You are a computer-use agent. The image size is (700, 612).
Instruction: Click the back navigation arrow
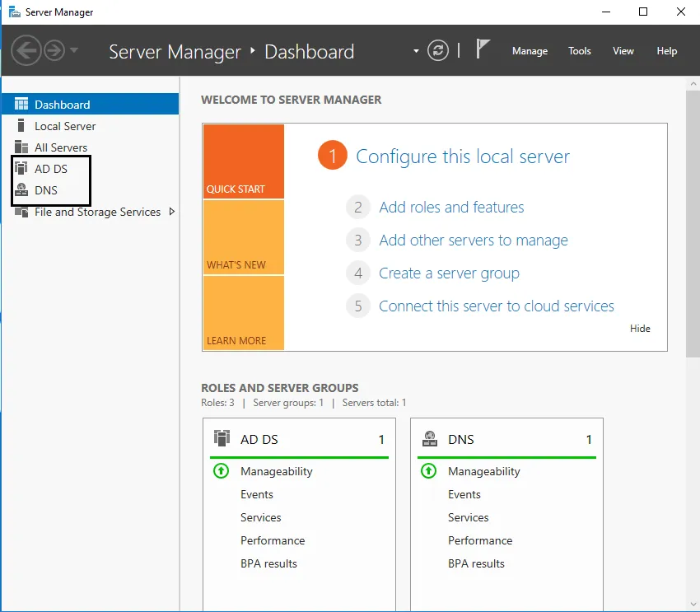[26, 50]
